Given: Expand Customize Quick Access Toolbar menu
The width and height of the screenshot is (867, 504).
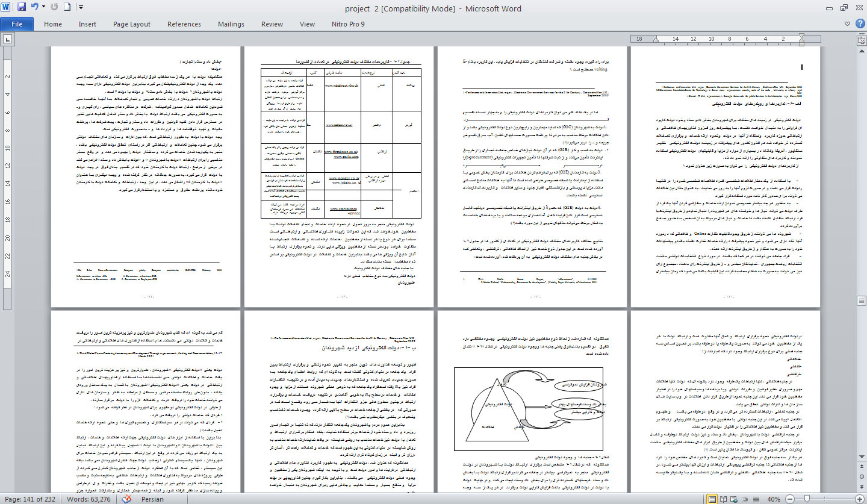Looking at the screenshot, I should [x=81, y=8].
